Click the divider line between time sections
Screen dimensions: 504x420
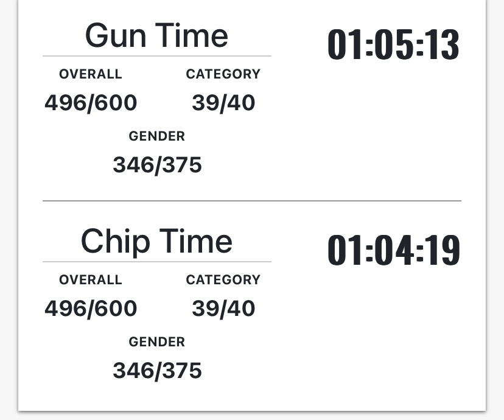point(252,201)
